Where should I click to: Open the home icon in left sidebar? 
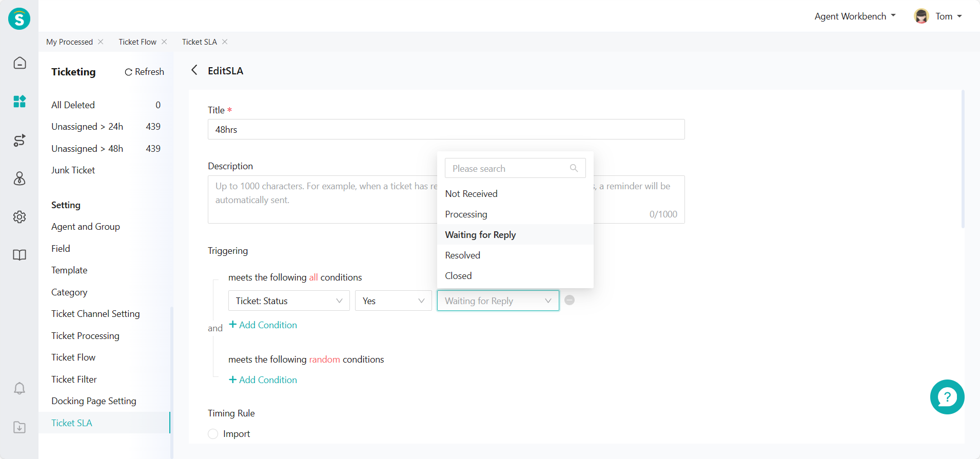(19, 63)
